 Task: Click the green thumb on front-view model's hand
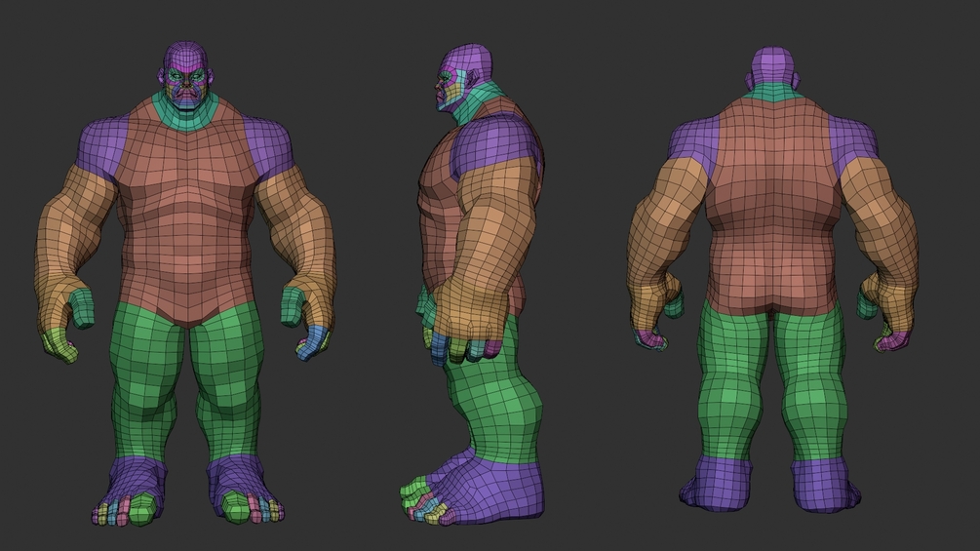point(82,308)
